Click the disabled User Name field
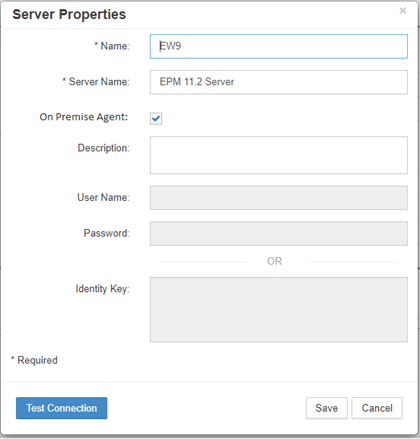 point(279,198)
